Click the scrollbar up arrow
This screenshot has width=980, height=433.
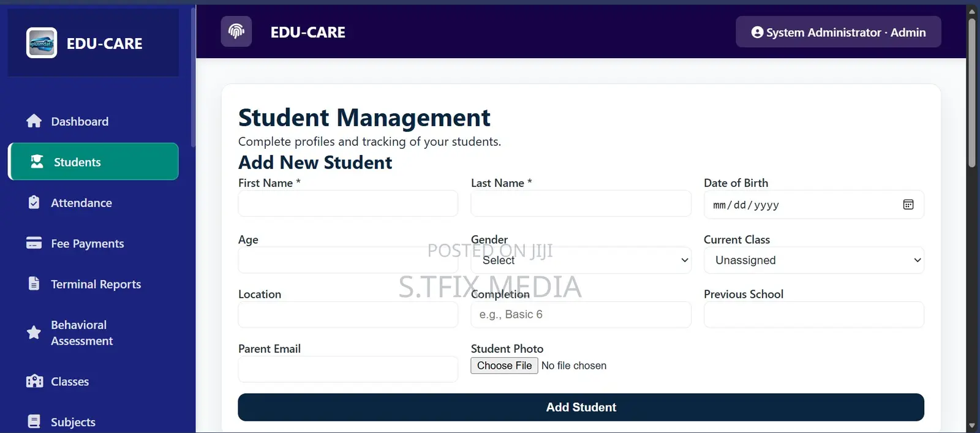pyautogui.click(x=972, y=11)
